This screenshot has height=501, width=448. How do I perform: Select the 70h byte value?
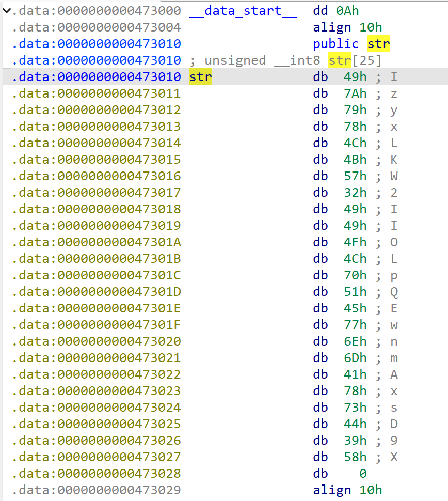point(355,275)
